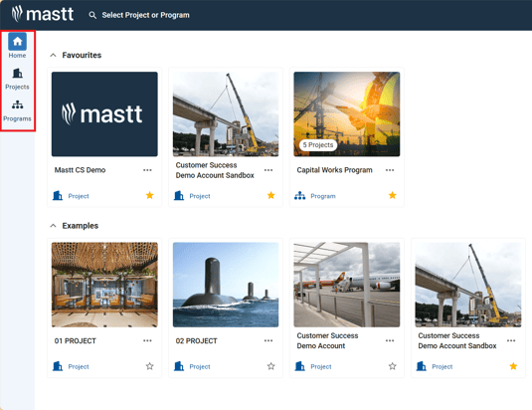Click the Examples heading text
532x410 pixels.
pos(81,226)
